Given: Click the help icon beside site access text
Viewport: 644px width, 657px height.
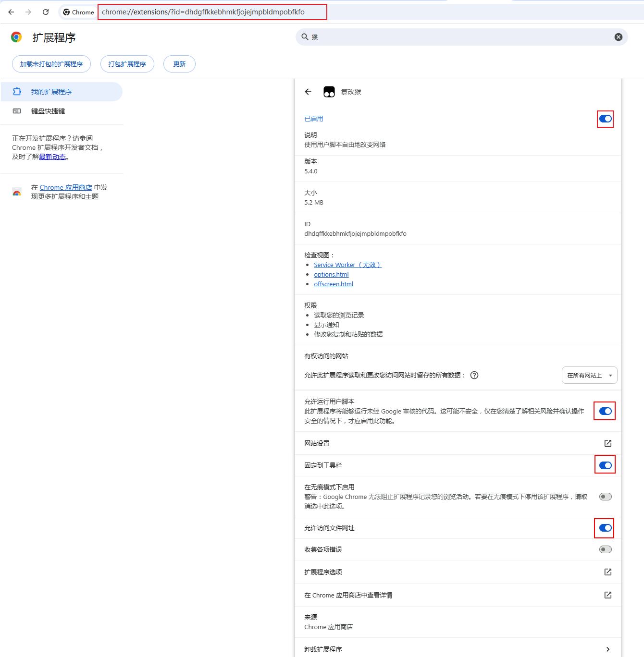Looking at the screenshot, I should [474, 375].
